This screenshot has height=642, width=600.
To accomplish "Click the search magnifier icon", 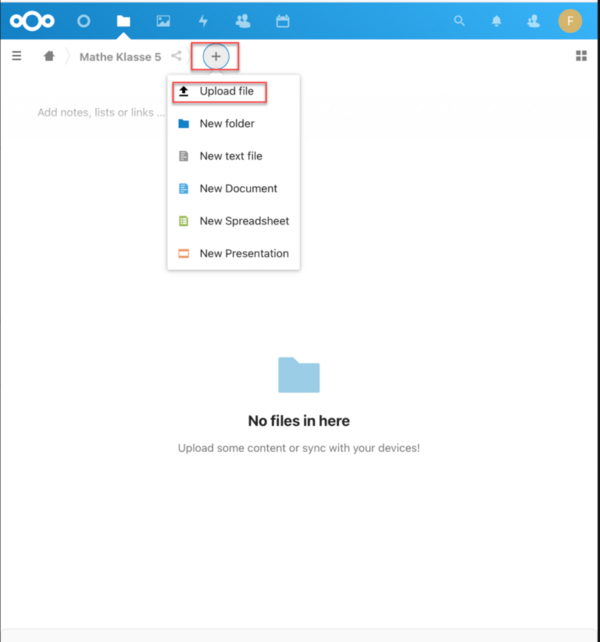I will pyautogui.click(x=459, y=21).
